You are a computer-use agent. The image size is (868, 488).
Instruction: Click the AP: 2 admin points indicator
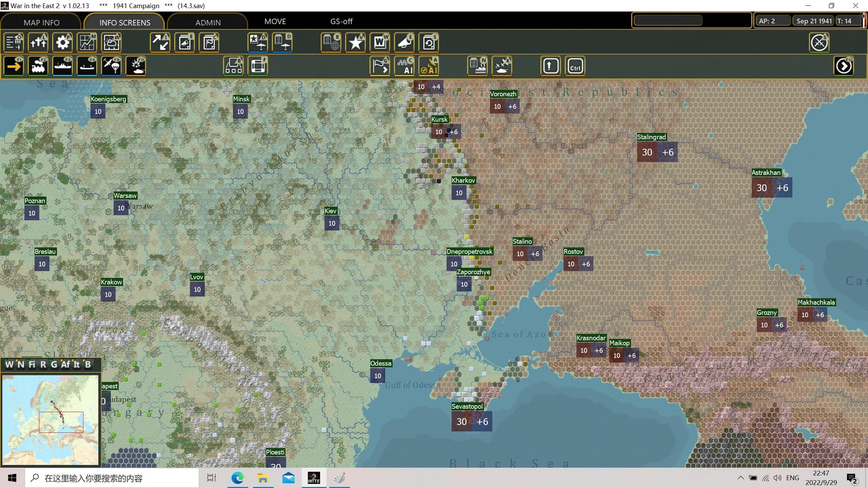tap(773, 21)
